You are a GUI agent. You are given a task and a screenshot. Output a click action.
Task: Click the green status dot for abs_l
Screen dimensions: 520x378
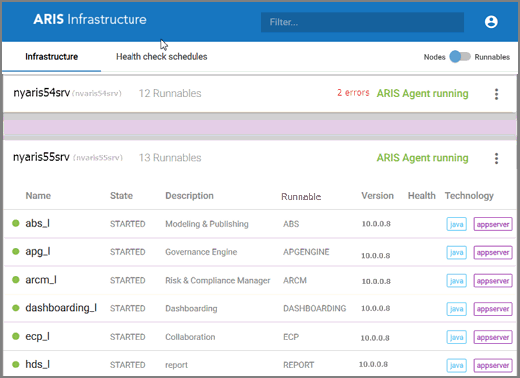click(16, 223)
